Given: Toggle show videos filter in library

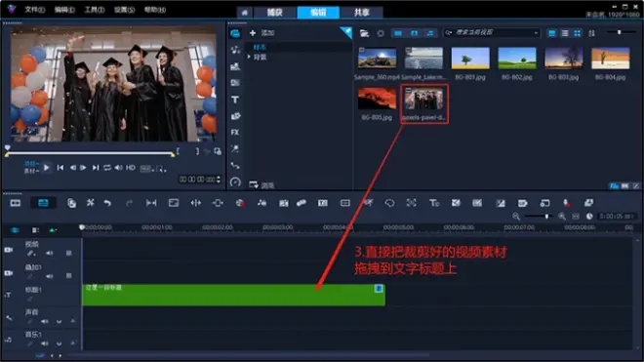Looking at the screenshot, I should tap(398, 33).
